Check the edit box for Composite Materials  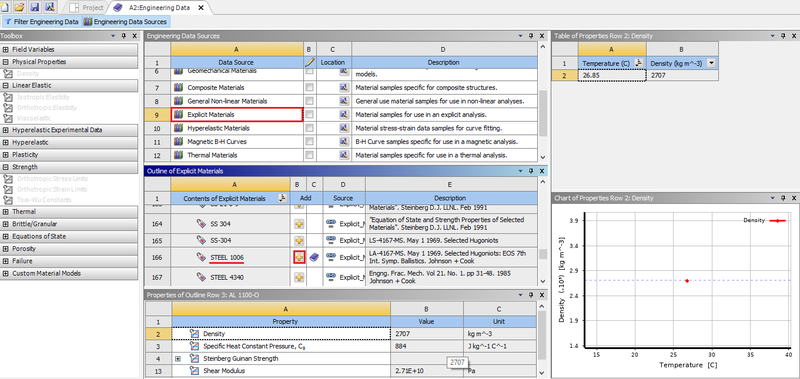[x=309, y=88]
